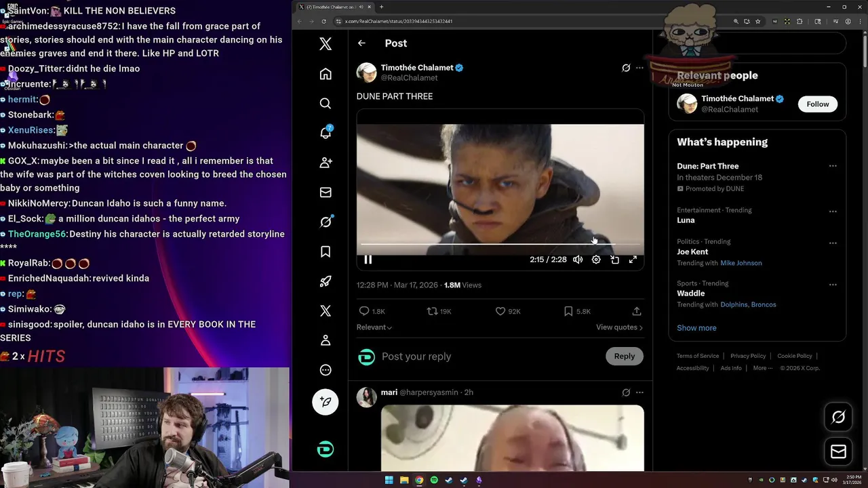This screenshot has height=488, width=868.
Task: Follow Timothée Chalamet
Action: (818, 104)
